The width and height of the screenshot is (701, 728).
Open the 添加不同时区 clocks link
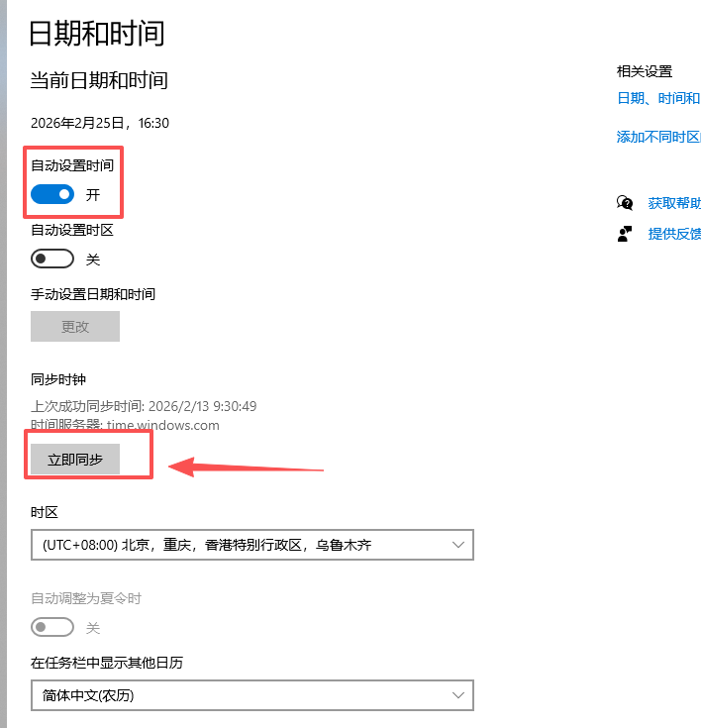coord(658,137)
